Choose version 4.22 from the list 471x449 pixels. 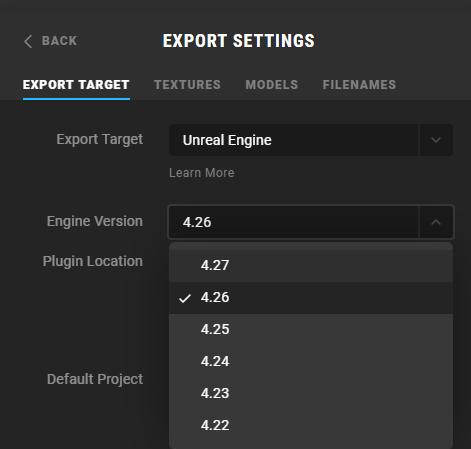(x=311, y=425)
